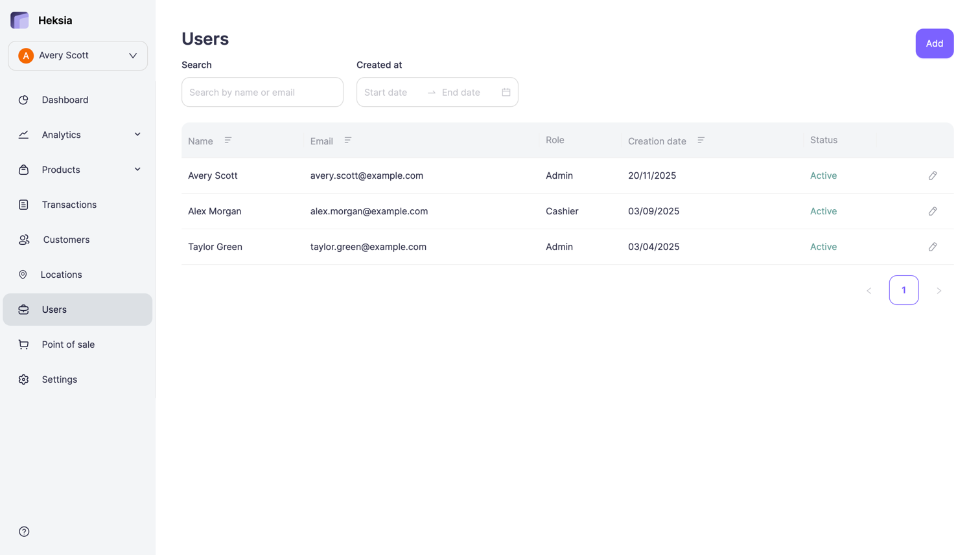980x555 pixels.
Task: Expand the Products section chevron
Action: (x=137, y=169)
